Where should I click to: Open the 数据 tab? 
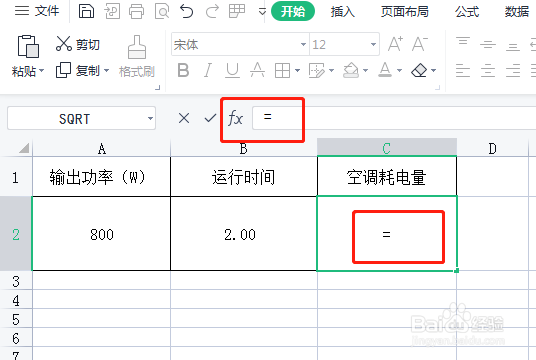tap(517, 12)
